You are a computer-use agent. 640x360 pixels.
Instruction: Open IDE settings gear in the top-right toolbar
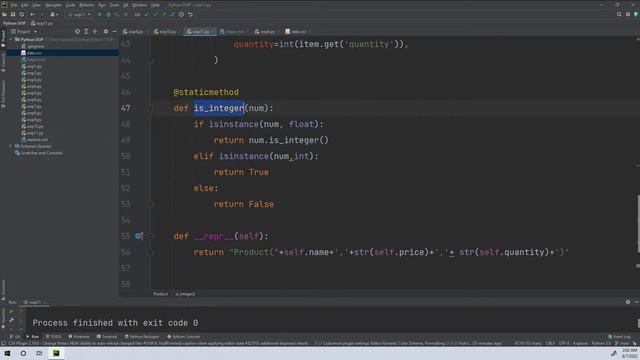628,14
